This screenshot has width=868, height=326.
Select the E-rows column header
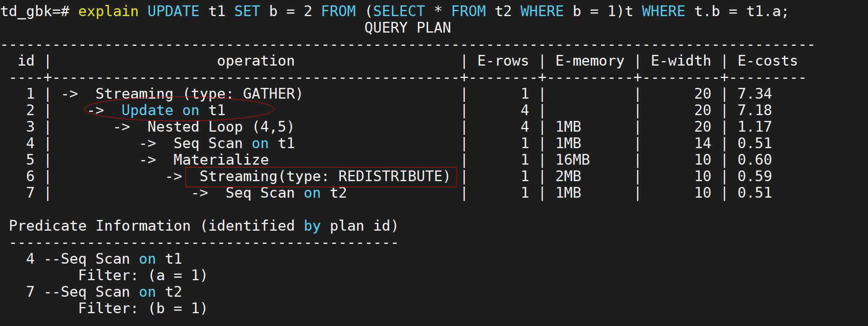click(x=503, y=61)
